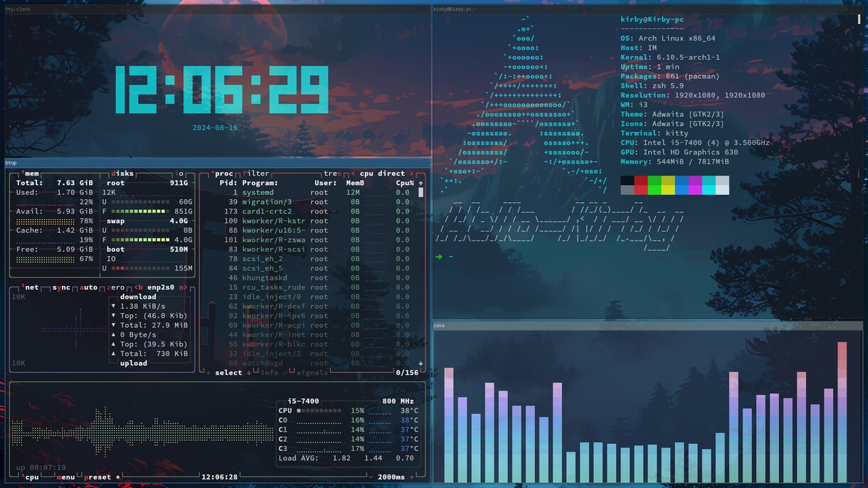Toggle disks display in btop memory box
The height and width of the screenshot is (488, 868).
pyautogui.click(x=122, y=173)
